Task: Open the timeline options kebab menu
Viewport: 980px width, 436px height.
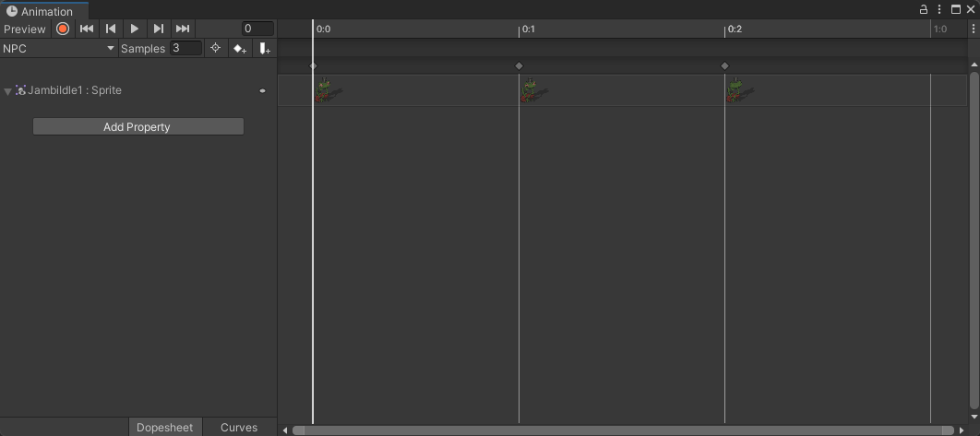Action: coord(974,29)
